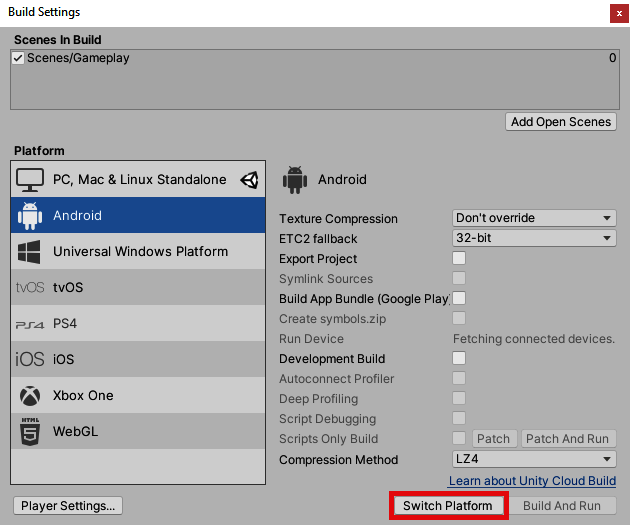The height and width of the screenshot is (525, 630).
Task: Click the Patch And Run button
Action: pos(568,439)
